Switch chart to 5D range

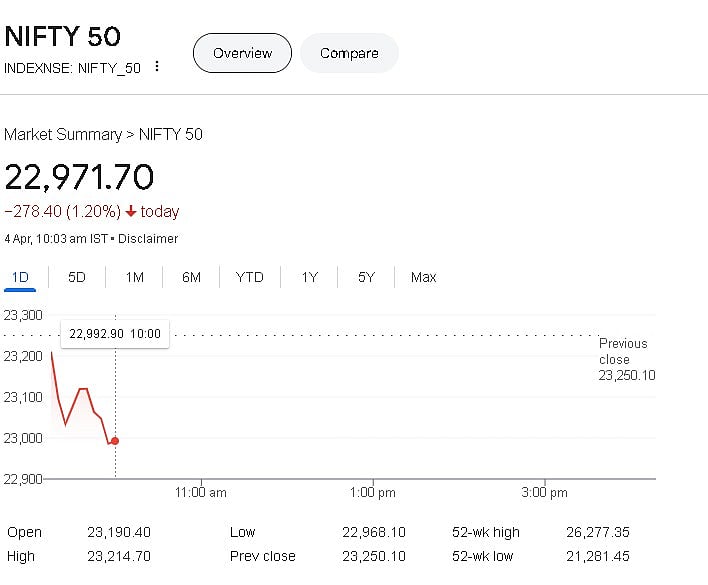pos(77,277)
